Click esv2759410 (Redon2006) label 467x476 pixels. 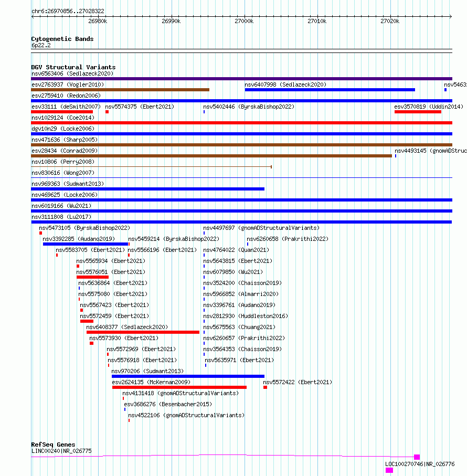(66, 96)
